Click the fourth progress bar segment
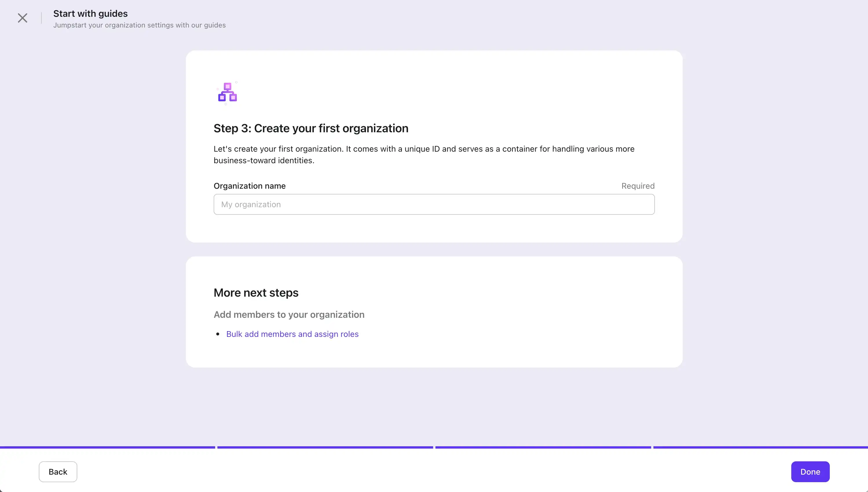The image size is (868, 492). 760,447
